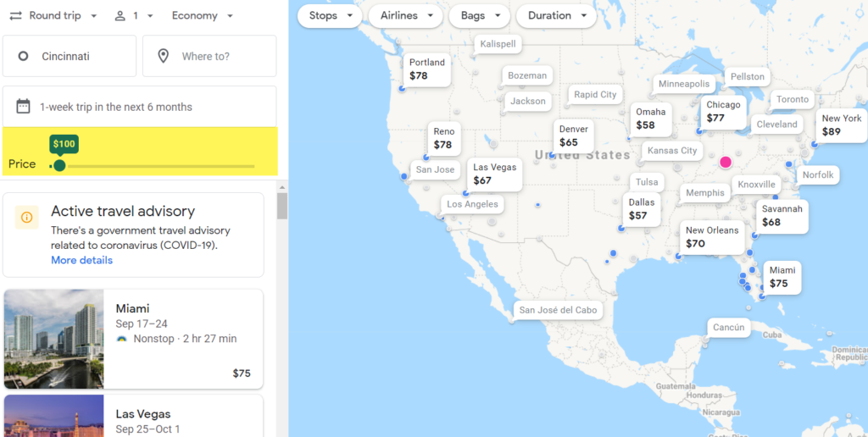
Task: Click the destination pin icon
Action: 163,57
